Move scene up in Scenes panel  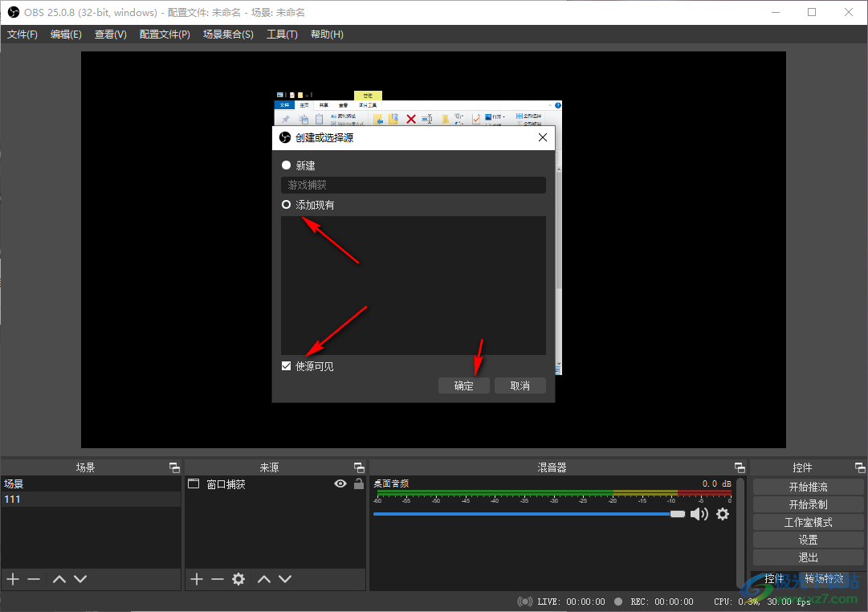point(59,579)
